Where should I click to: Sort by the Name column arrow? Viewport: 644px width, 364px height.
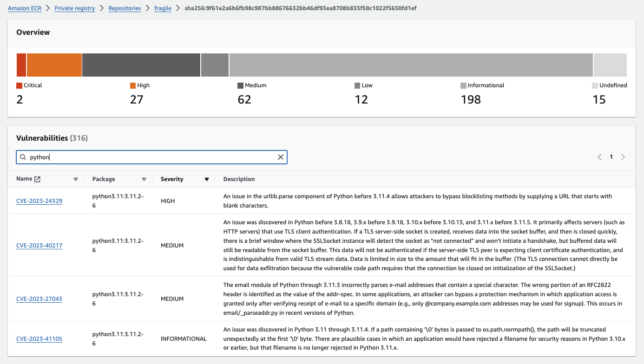pos(76,179)
